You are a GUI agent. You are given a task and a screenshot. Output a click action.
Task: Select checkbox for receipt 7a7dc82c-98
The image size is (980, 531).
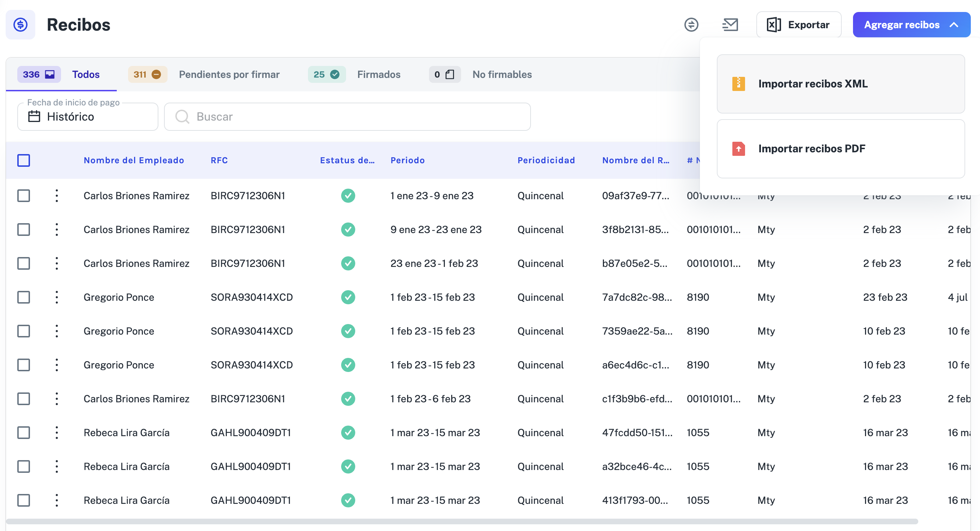pyautogui.click(x=24, y=298)
